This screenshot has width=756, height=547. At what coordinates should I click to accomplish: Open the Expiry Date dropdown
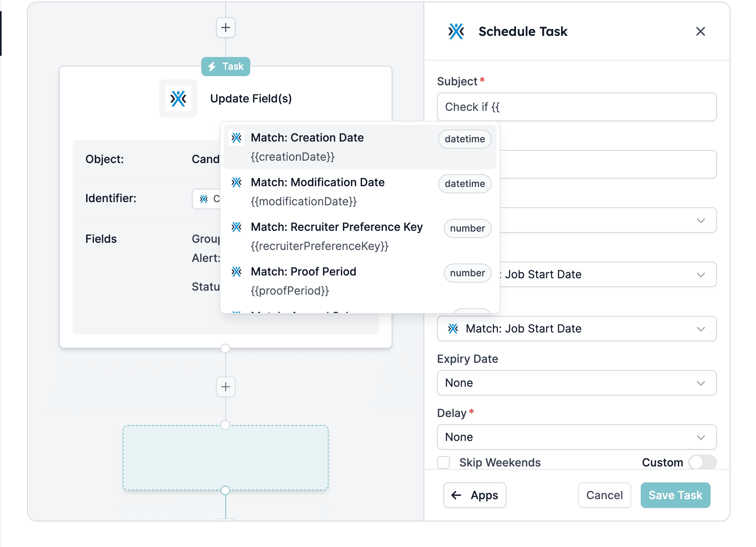click(577, 383)
